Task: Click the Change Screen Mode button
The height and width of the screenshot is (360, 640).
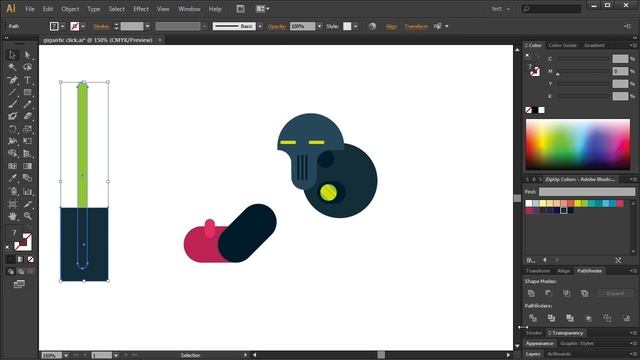Action: point(19,284)
